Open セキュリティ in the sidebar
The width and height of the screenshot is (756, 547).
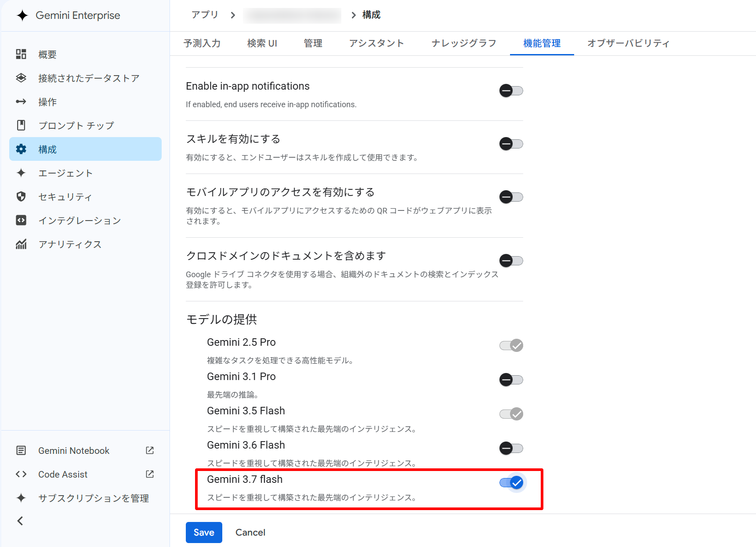point(85,196)
